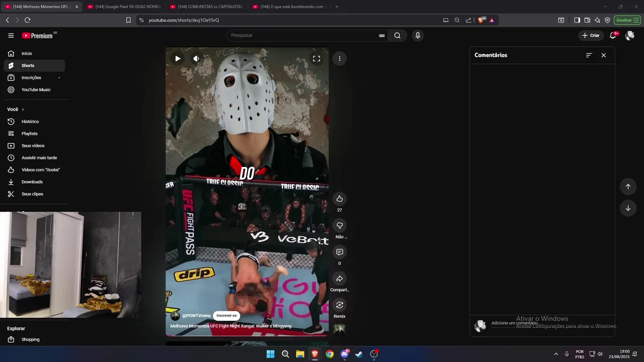Open the Início sidebar item
The width and height of the screenshot is (644, 362).
[34, 53]
